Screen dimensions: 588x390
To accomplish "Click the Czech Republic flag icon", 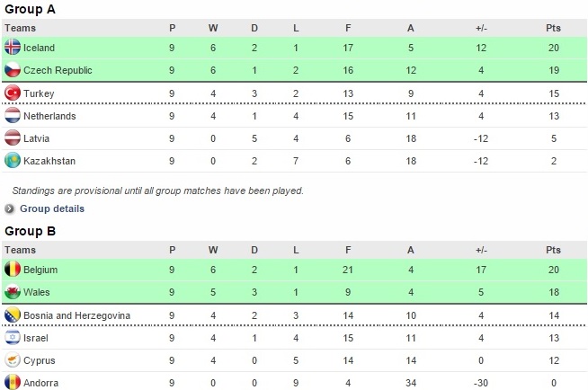I will (13, 70).
